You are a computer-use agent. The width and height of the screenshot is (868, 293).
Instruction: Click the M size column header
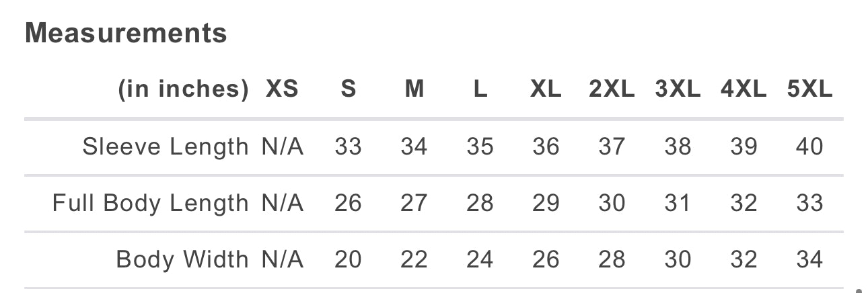pos(414,89)
